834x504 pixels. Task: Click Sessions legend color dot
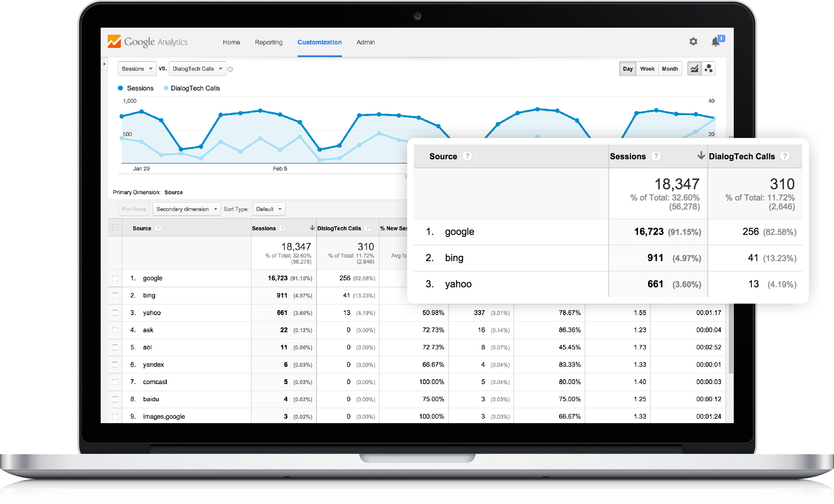coord(120,88)
